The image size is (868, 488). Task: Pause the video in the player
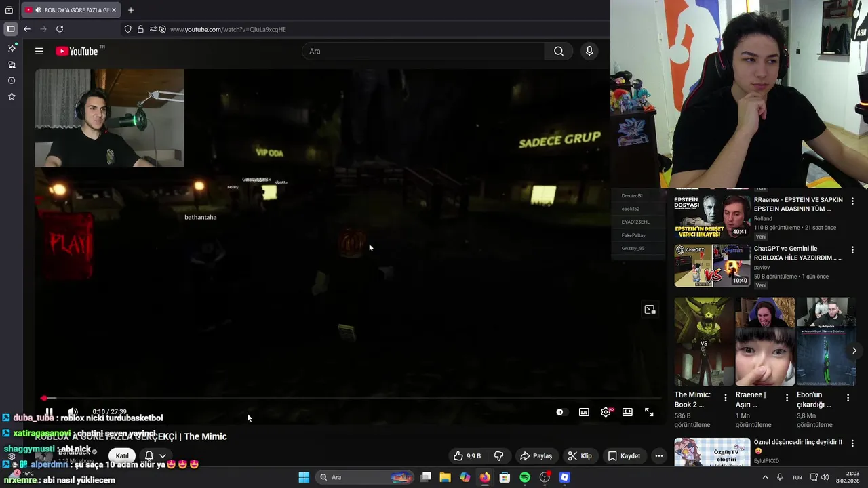tap(49, 412)
